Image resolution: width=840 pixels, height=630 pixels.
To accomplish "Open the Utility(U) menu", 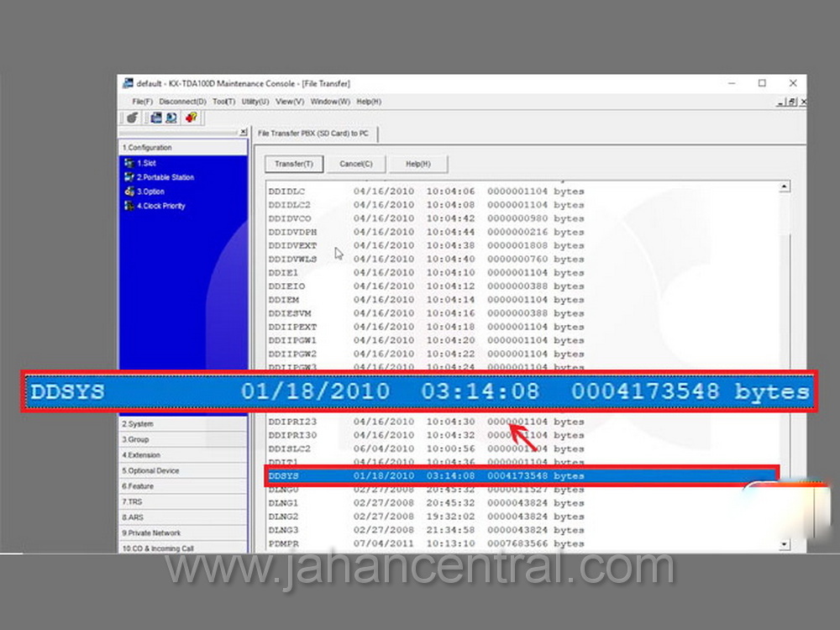I will 255,102.
